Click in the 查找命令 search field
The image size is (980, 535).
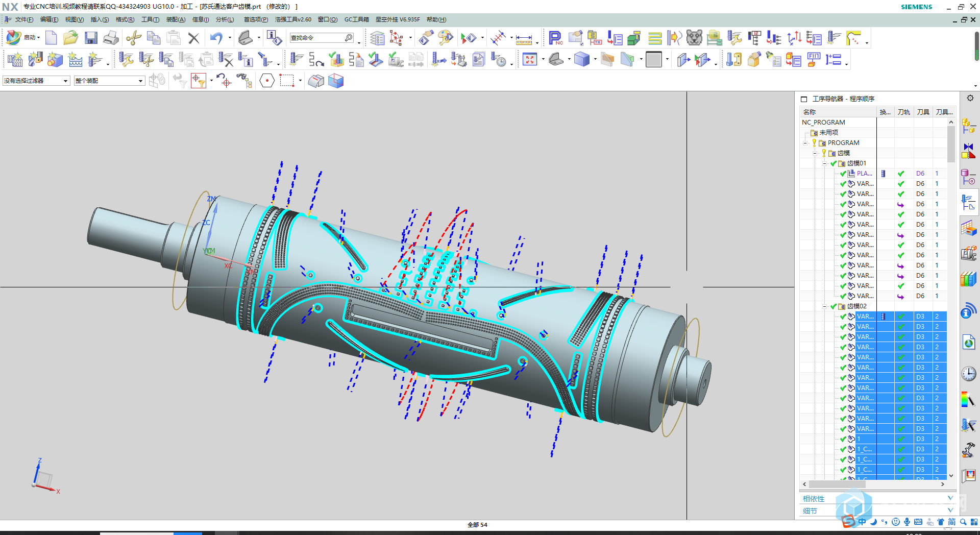(x=322, y=38)
